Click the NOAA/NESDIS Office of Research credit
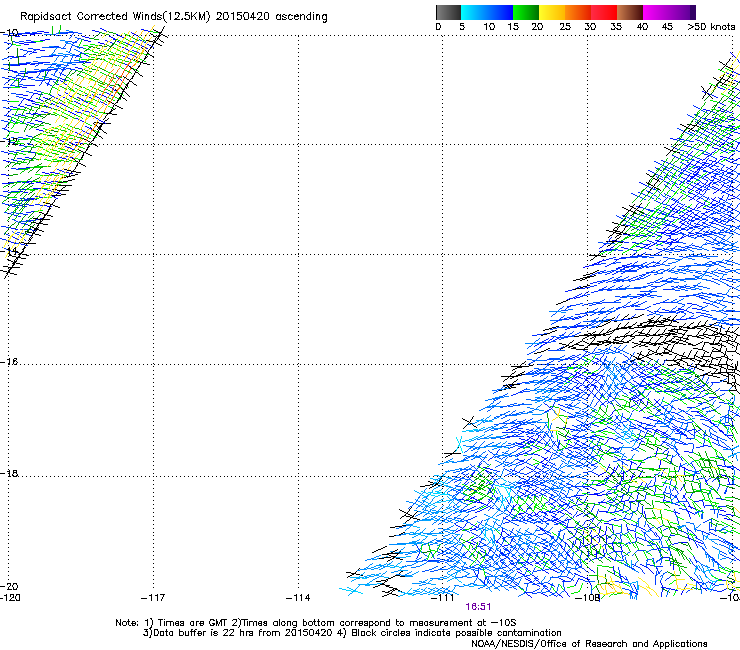Image resolution: width=740 pixels, height=650 pixels. point(589,644)
